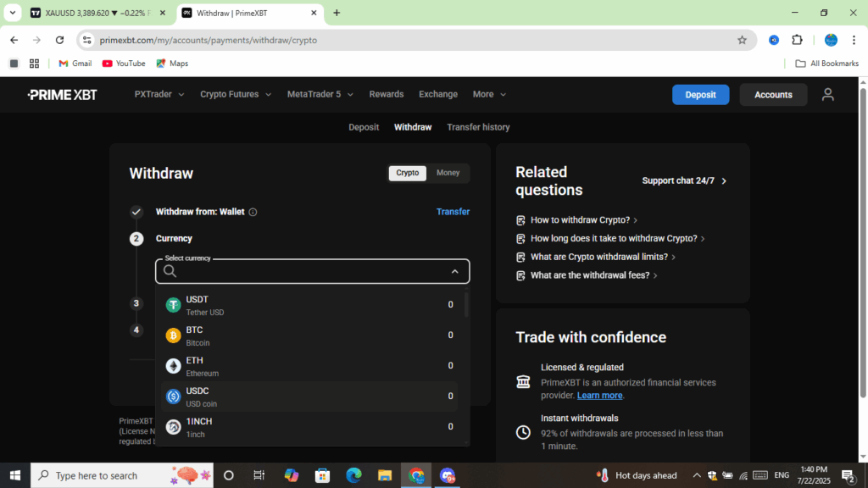
Task: Select USDT Tether coin icon
Action: point(173,305)
